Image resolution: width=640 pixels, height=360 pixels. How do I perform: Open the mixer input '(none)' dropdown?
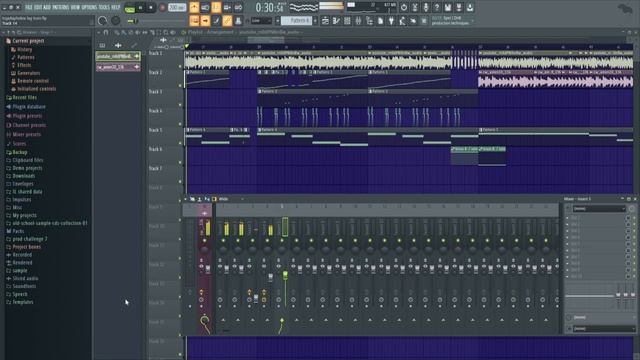(599, 209)
